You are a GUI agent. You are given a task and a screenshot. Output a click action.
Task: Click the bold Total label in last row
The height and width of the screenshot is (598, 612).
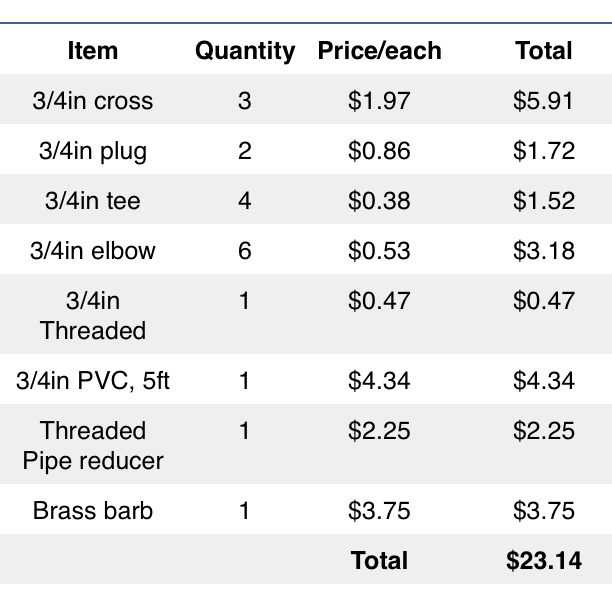379,561
